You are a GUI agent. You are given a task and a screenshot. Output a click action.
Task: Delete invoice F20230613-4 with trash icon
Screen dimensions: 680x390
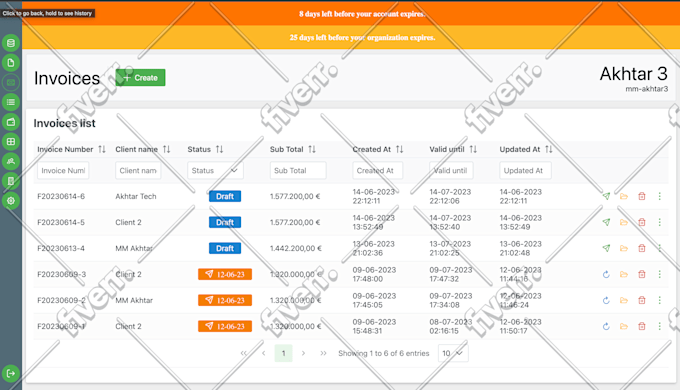click(642, 248)
